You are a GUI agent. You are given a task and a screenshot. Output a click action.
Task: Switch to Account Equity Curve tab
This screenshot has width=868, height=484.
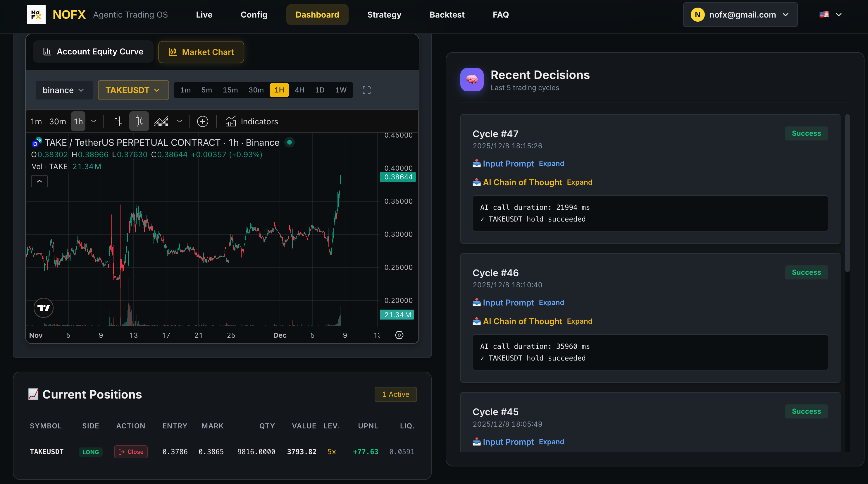93,52
